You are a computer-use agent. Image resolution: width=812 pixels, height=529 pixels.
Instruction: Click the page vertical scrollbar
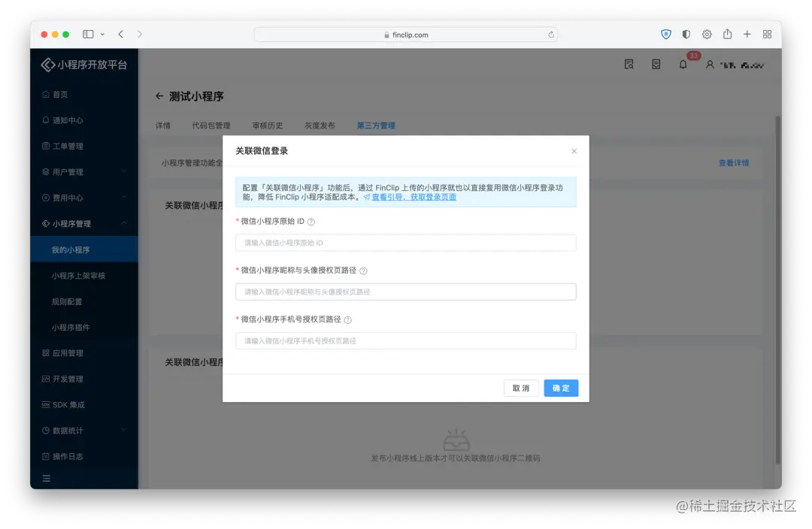pyautogui.click(x=778, y=290)
